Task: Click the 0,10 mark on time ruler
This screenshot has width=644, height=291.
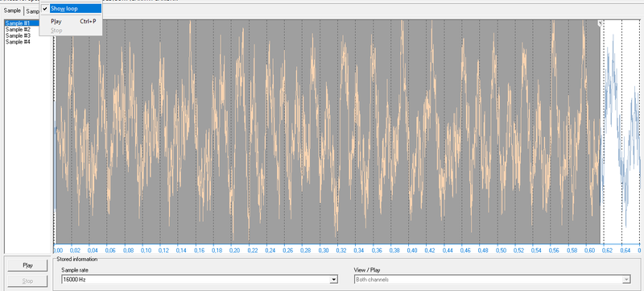Action: (146, 251)
